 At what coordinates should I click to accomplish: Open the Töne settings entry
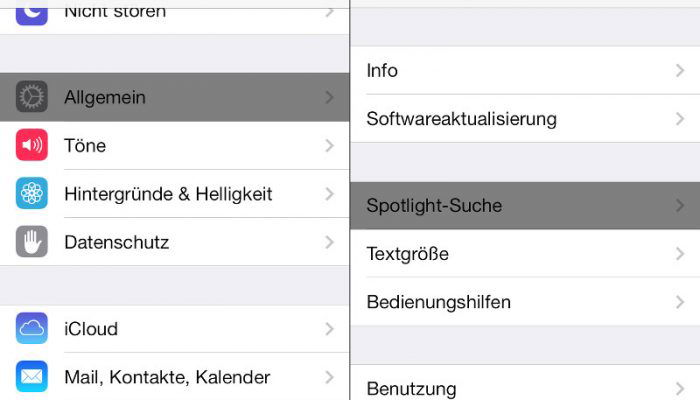175,145
